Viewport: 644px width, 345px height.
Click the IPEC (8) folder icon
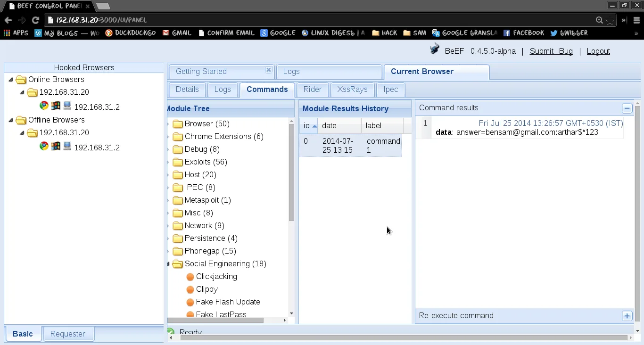coord(178,188)
